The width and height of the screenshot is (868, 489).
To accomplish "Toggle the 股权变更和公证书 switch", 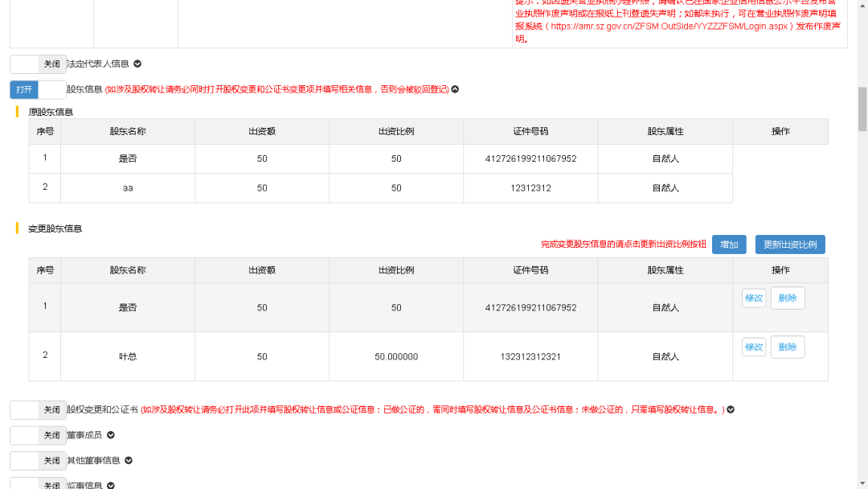I will 39,410.
